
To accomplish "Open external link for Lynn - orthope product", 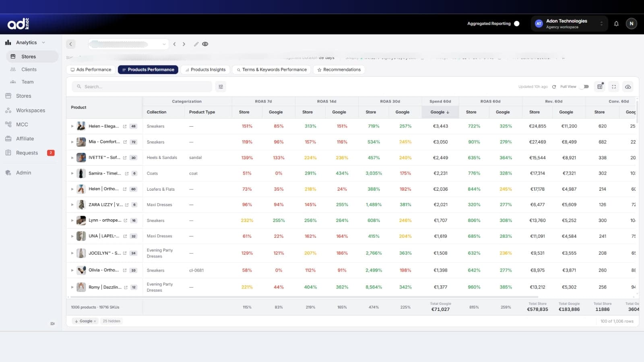I will [x=126, y=220].
